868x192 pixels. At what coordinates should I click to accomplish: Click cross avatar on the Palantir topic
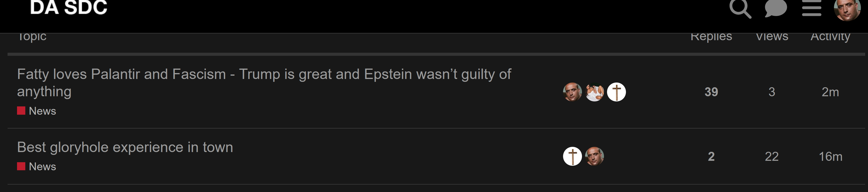tap(616, 92)
